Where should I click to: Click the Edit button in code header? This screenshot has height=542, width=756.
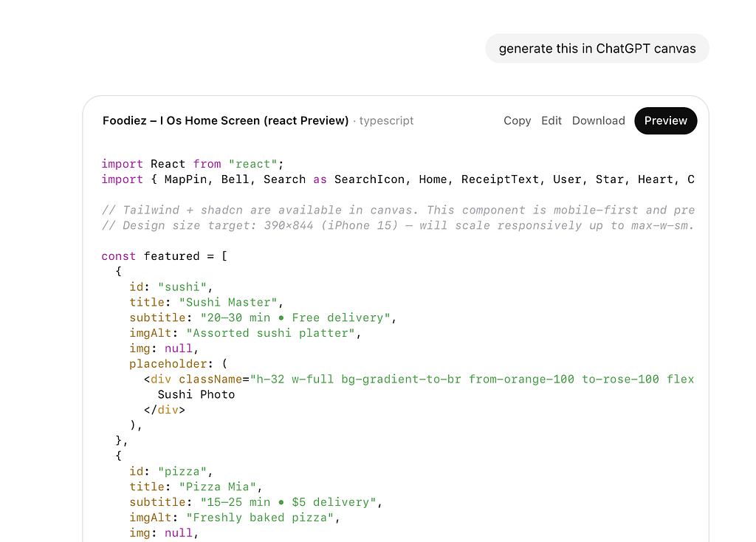[551, 120]
